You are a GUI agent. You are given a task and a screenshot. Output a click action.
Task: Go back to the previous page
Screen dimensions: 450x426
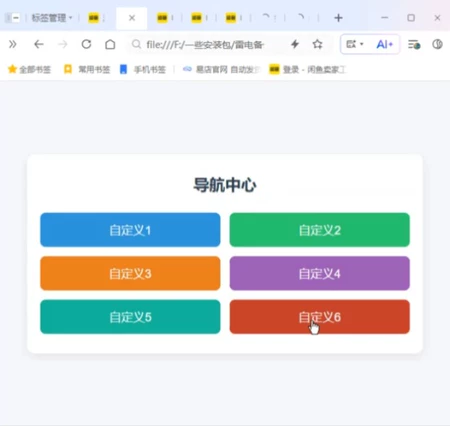pyautogui.click(x=39, y=44)
